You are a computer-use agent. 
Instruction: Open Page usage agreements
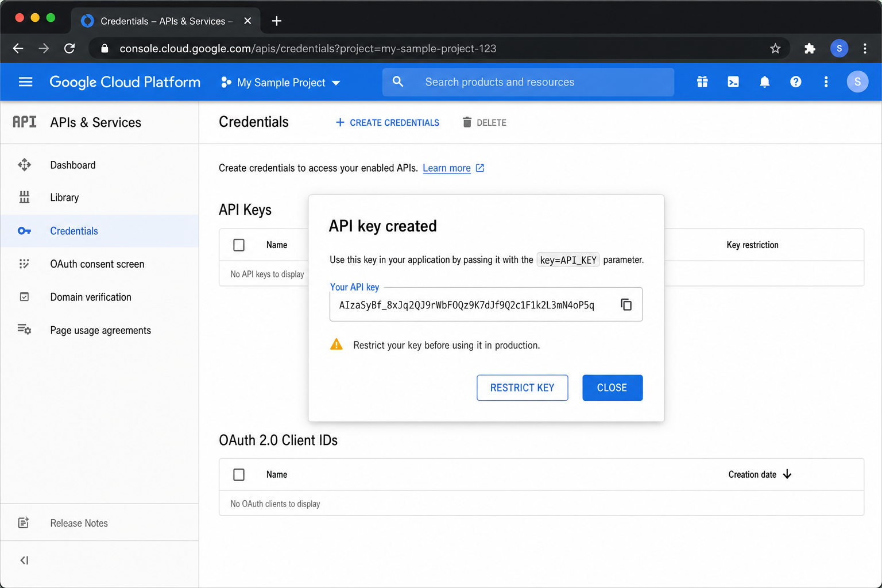click(x=100, y=331)
